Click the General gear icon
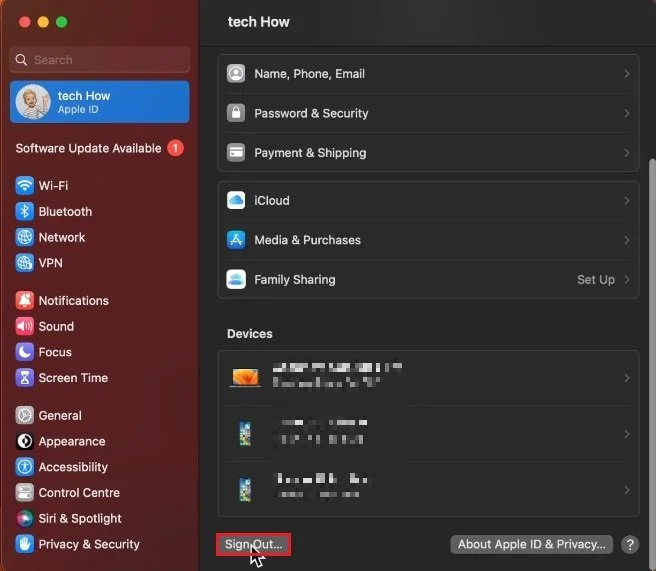 tap(25, 415)
